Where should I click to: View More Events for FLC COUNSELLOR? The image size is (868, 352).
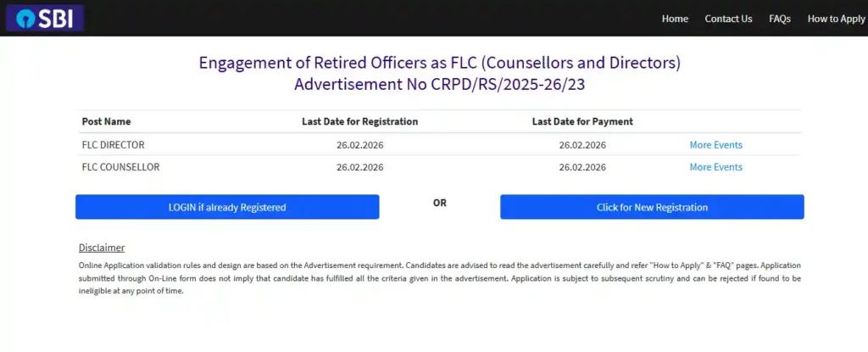point(715,167)
